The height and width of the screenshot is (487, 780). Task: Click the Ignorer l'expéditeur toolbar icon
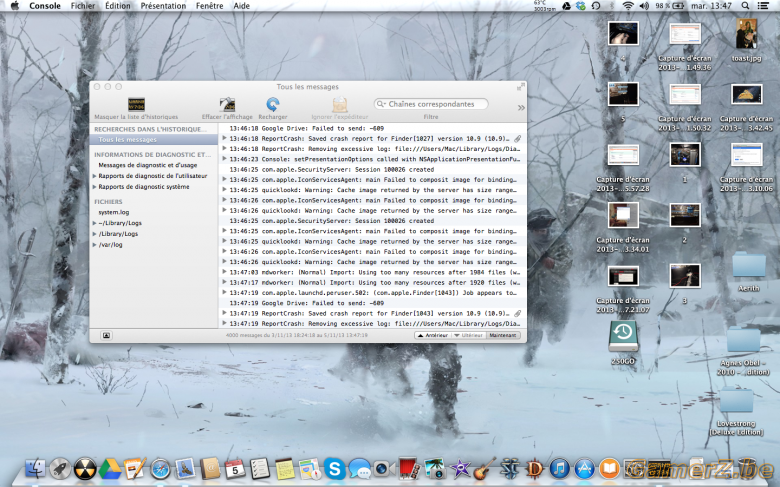click(340, 104)
